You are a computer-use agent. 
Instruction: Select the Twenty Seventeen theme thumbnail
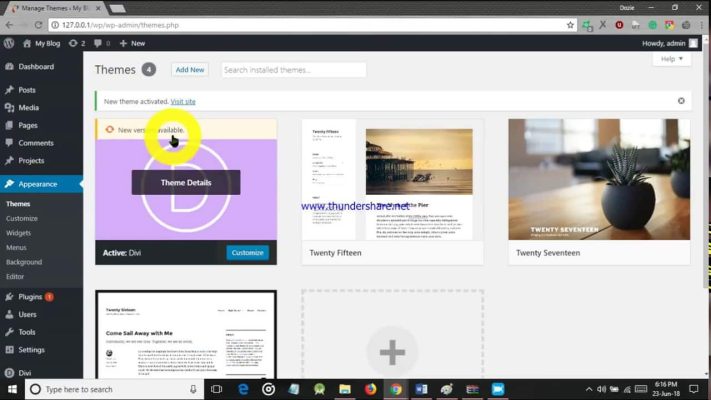click(x=599, y=180)
